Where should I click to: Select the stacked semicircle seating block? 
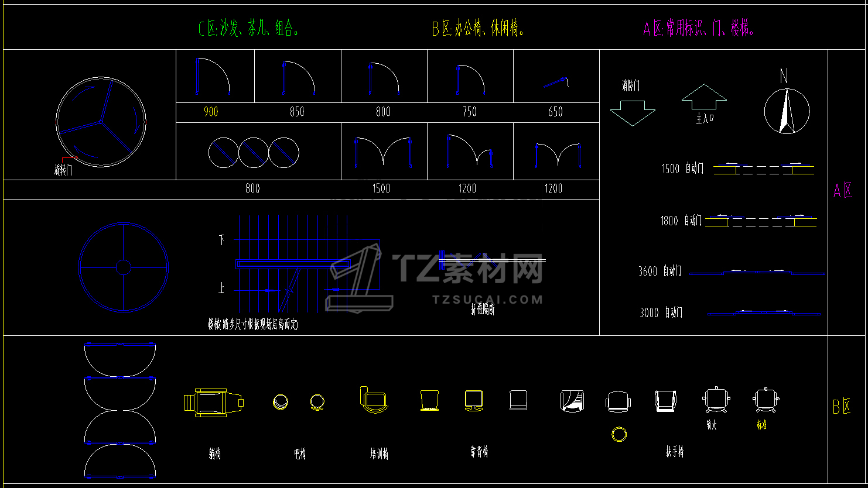120,410
